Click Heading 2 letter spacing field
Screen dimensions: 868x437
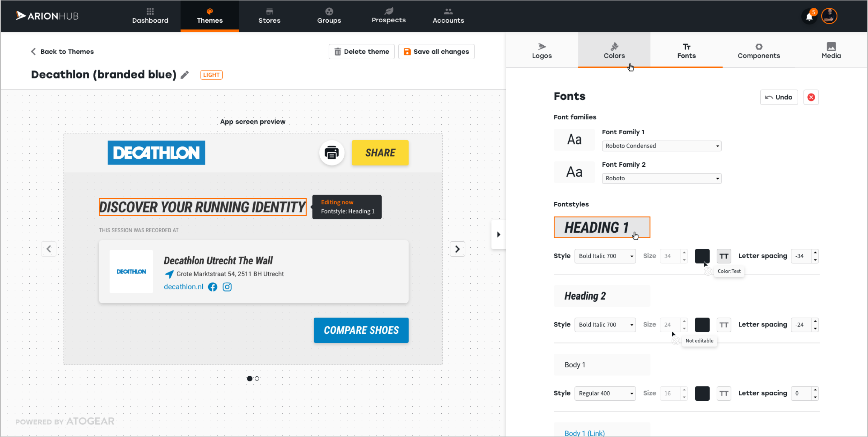802,325
